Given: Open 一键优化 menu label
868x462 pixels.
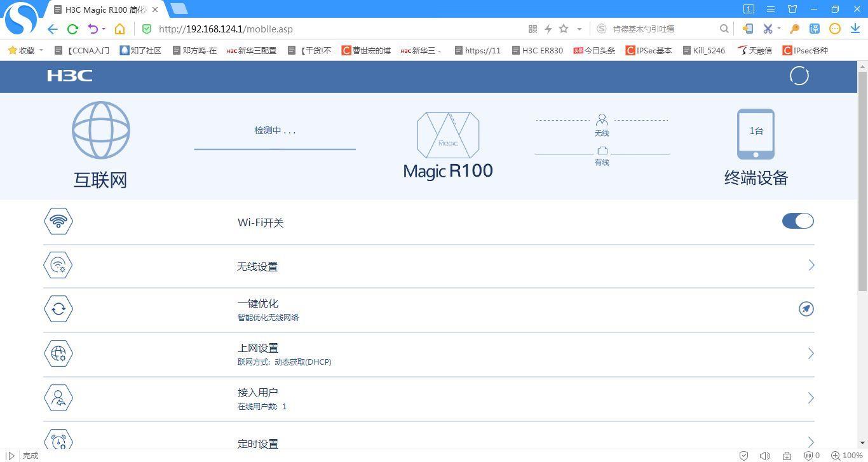Looking at the screenshot, I should (258, 303).
